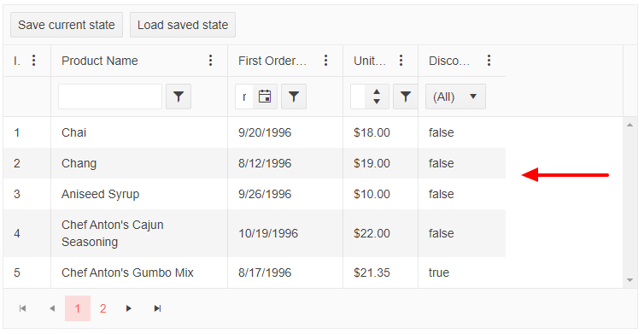Image resolution: width=644 pixels, height=334 pixels.
Task: Decrease Unit Price filter value with down arrow
Action: point(377,102)
